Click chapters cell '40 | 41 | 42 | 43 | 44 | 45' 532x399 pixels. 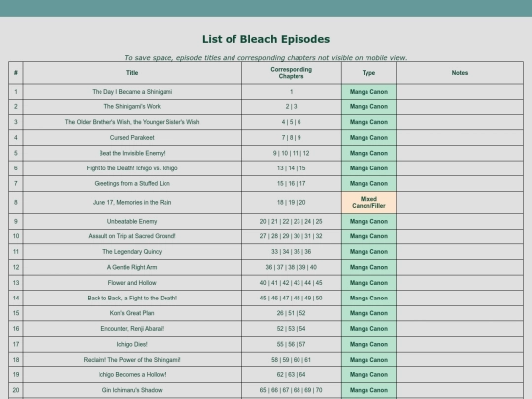pyautogui.click(x=291, y=283)
